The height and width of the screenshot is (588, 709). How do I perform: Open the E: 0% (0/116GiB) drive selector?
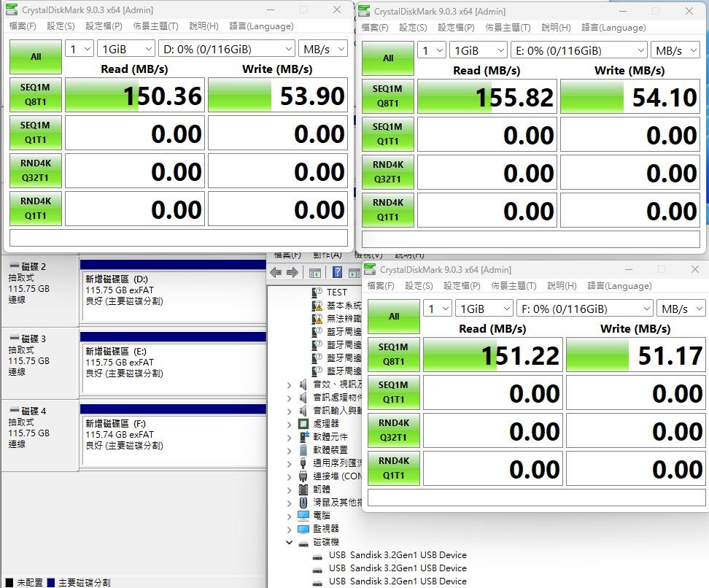point(579,50)
